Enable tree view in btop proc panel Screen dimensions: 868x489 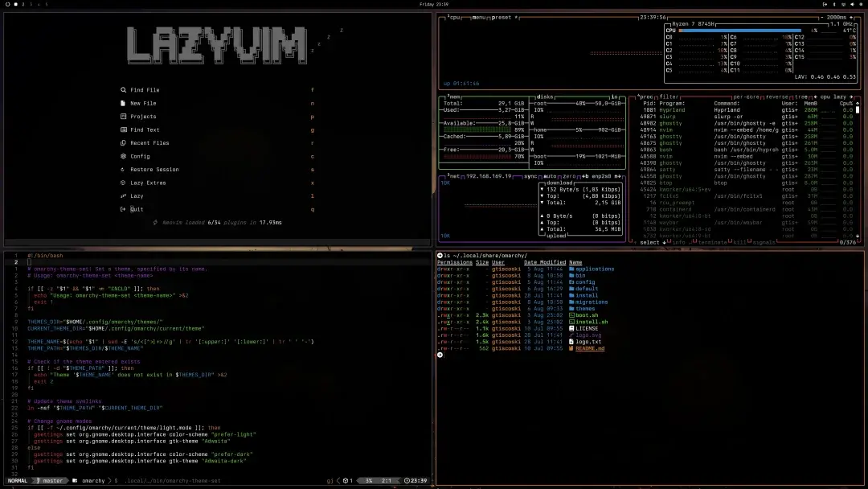[801, 97]
